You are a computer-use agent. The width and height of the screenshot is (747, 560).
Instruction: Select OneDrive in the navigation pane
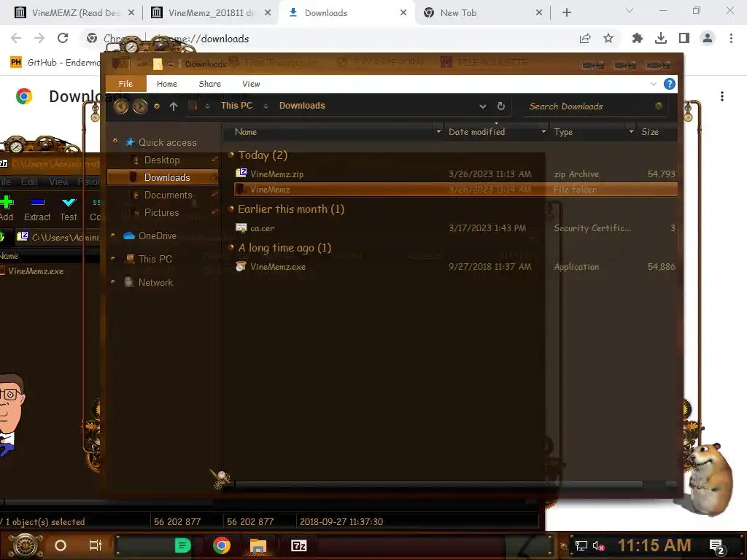click(158, 236)
